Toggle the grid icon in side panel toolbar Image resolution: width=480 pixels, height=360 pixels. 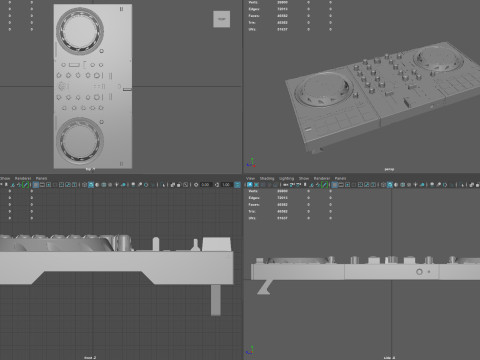coord(334,185)
